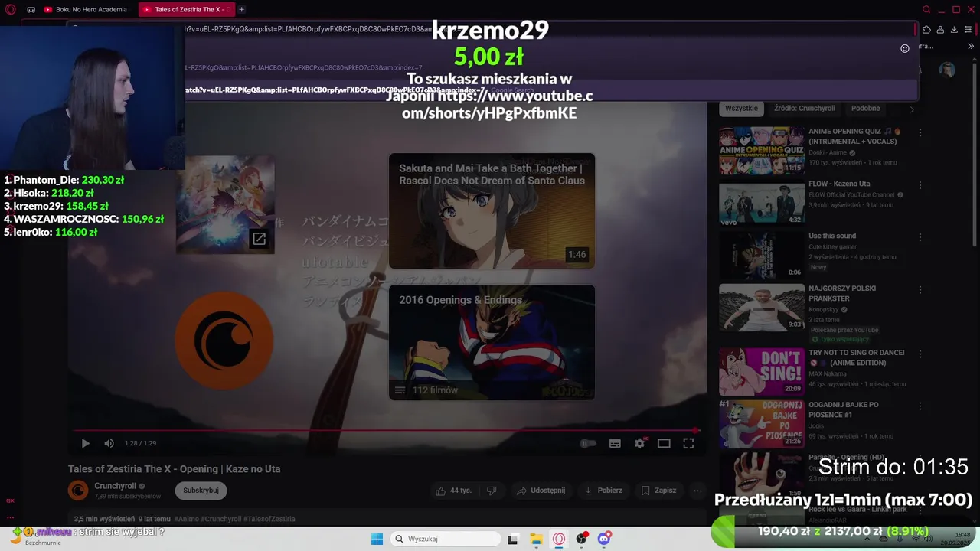Click the Zapisz save button
This screenshot has width=980, height=551.
point(658,491)
